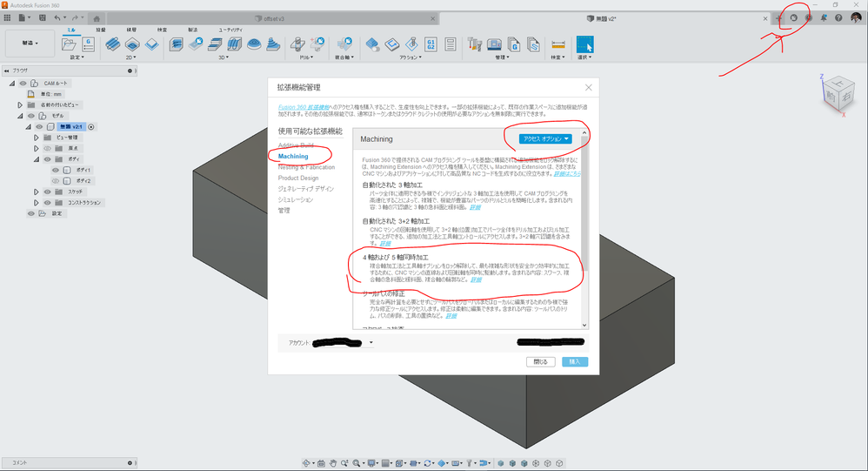Image resolution: width=868 pixels, height=471 pixels.
Task: Toggle visibility of the モデル node
Action: pyautogui.click(x=31, y=116)
